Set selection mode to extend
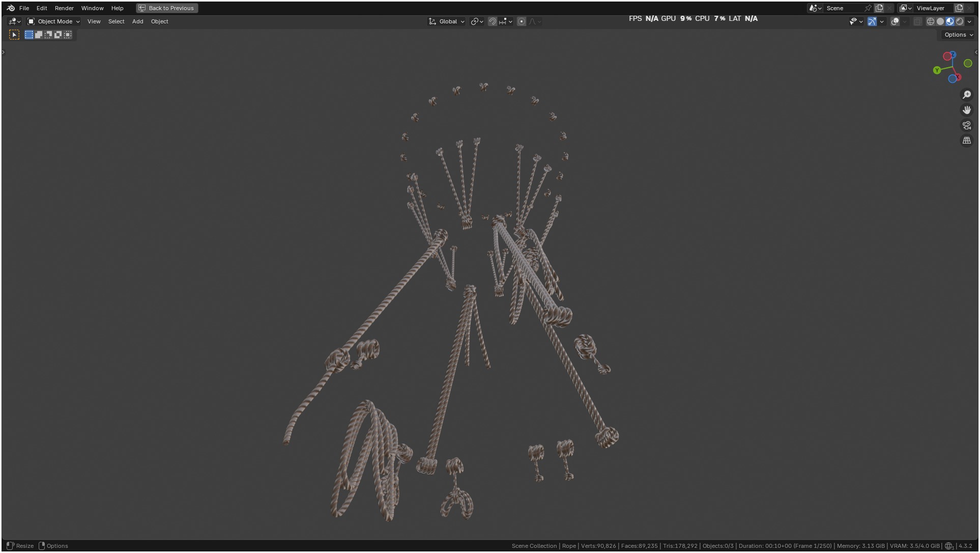980x553 pixels. pyautogui.click(x=39, y=35)
